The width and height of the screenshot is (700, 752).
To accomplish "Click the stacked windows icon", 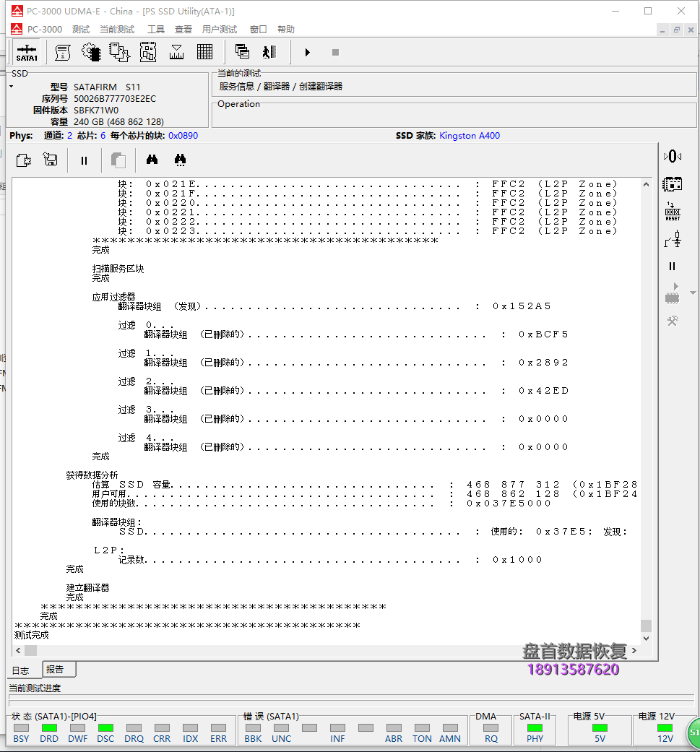I will point(242,51).
